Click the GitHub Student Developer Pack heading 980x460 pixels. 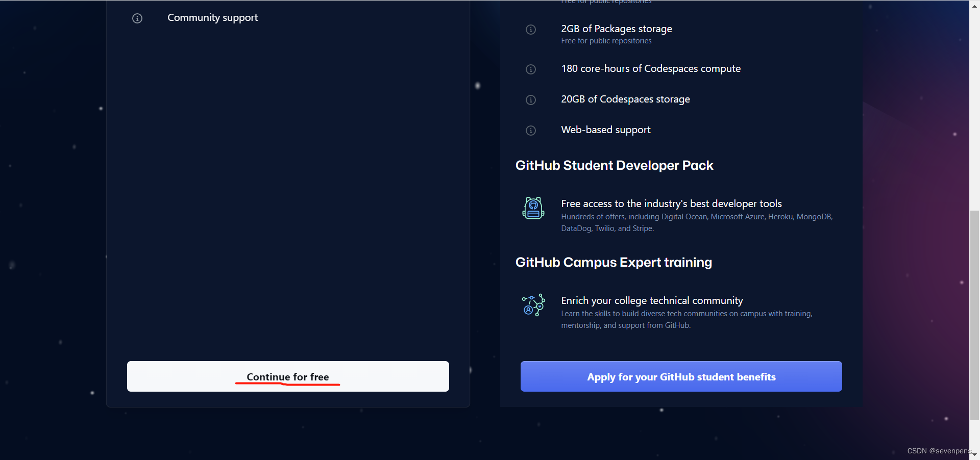click(x=614, y=165)
